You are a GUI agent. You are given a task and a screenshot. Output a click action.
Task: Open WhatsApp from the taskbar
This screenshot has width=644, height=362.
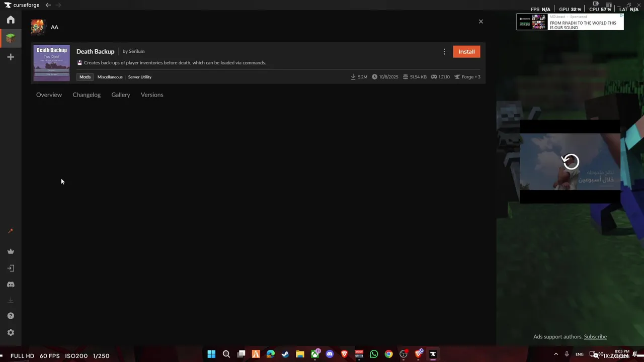(x=374, y=354)
